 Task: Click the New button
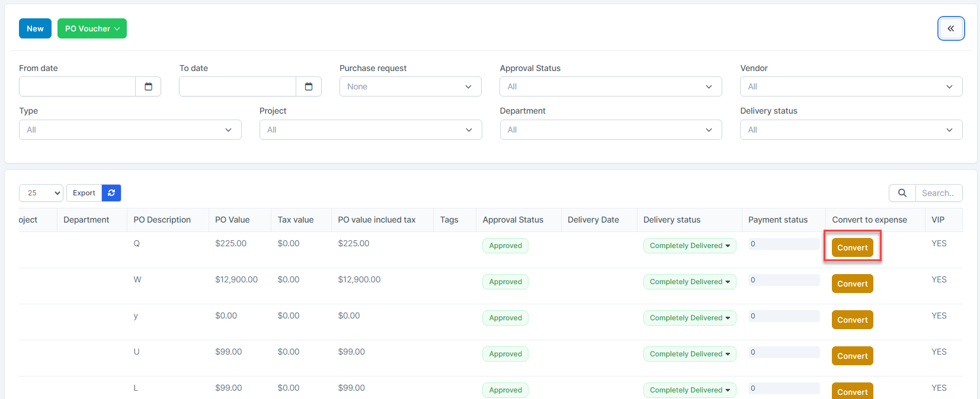[35, 28]
